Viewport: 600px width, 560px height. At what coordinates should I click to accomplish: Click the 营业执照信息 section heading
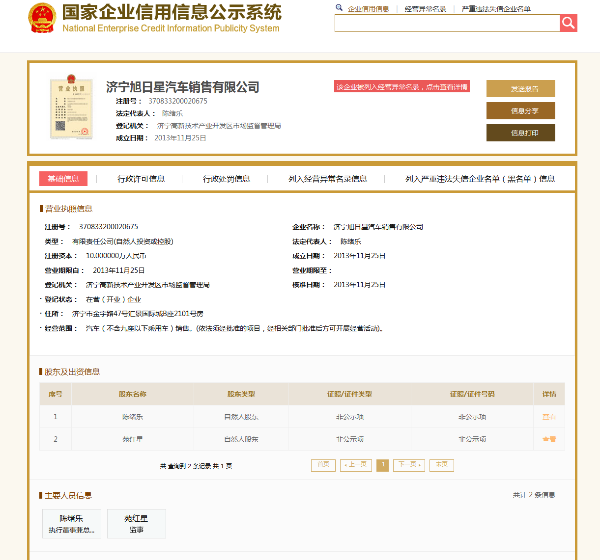pyautogui.click(x=68, y=208)
